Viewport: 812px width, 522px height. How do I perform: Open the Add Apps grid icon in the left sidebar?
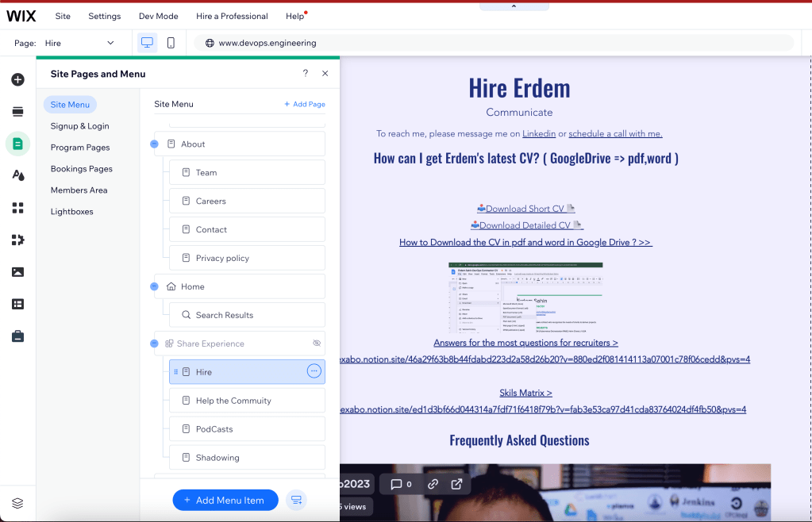click(17, 208)
